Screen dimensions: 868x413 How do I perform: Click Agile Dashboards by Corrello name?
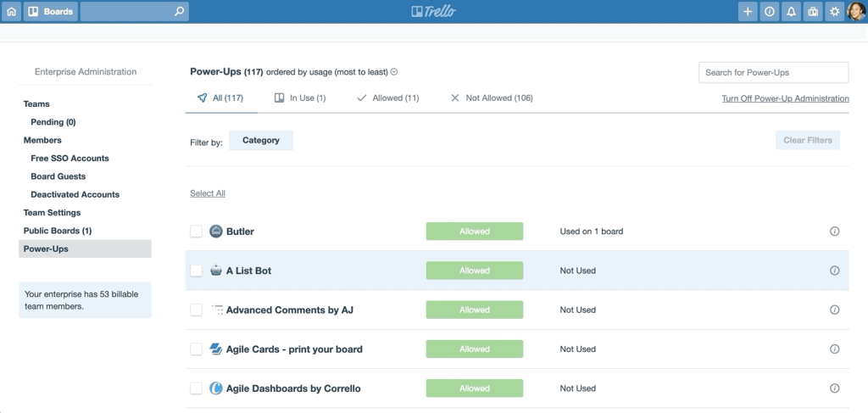(293, 388)
